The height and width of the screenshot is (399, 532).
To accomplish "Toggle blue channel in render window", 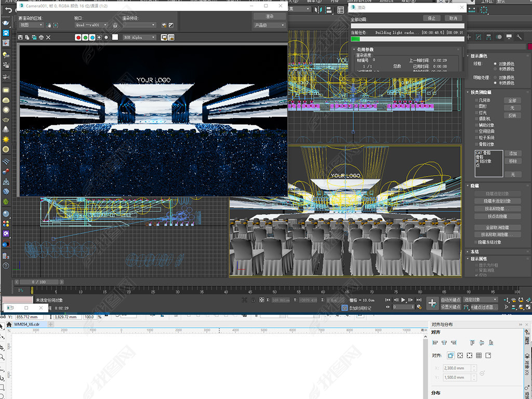I will pyautogui.click(x=92, y=37).
